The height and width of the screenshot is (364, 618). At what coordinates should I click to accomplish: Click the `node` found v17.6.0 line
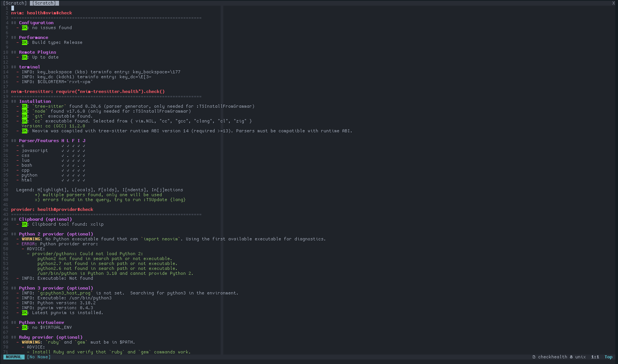click(104, 111)
